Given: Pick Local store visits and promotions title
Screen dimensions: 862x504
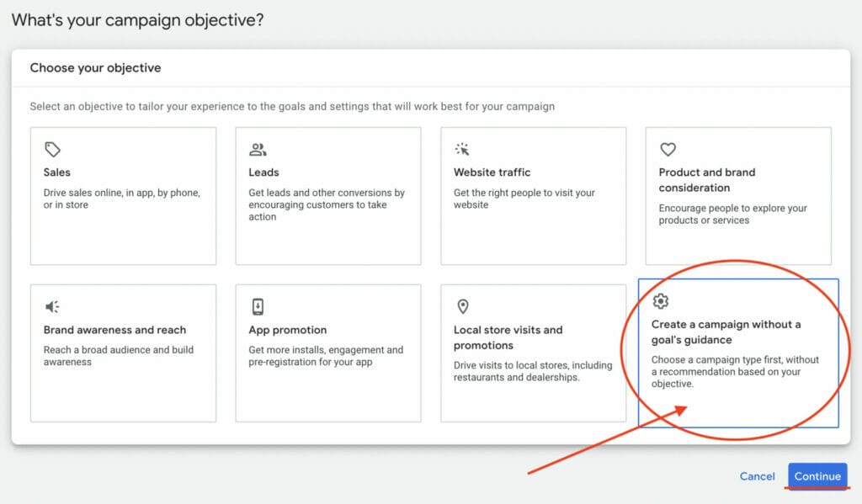Looking at the screenshot, I should pos(508,337).
